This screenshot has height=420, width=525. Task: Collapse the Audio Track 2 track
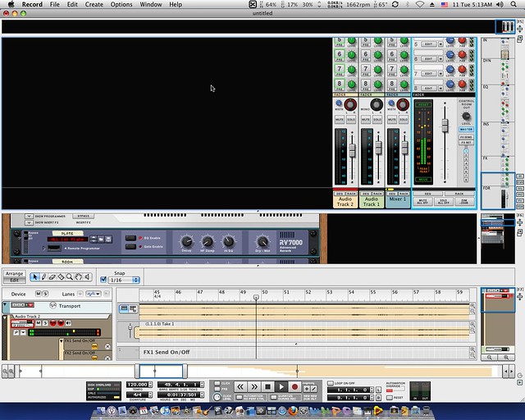5,317
